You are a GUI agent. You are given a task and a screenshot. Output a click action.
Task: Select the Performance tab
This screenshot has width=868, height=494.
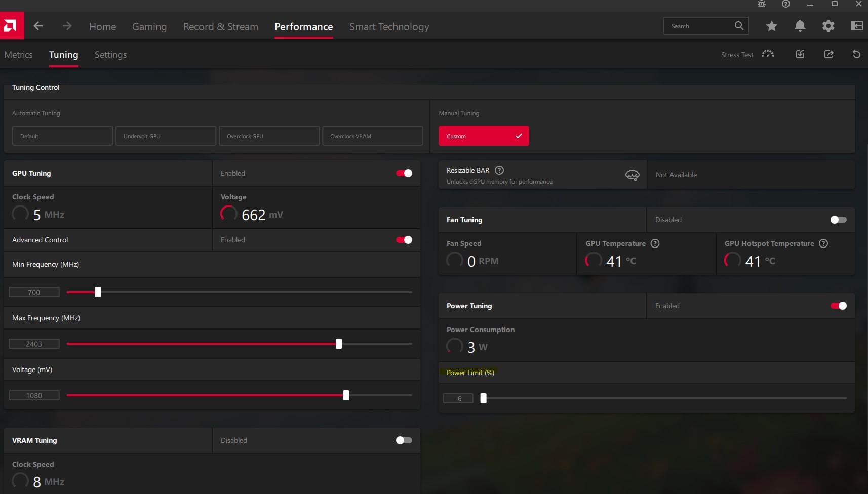click(x=304, y=26)
